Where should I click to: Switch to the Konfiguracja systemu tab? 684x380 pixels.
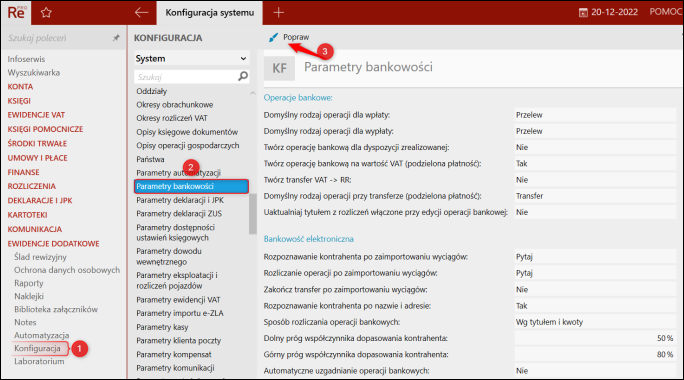click(x=209, y=13)
